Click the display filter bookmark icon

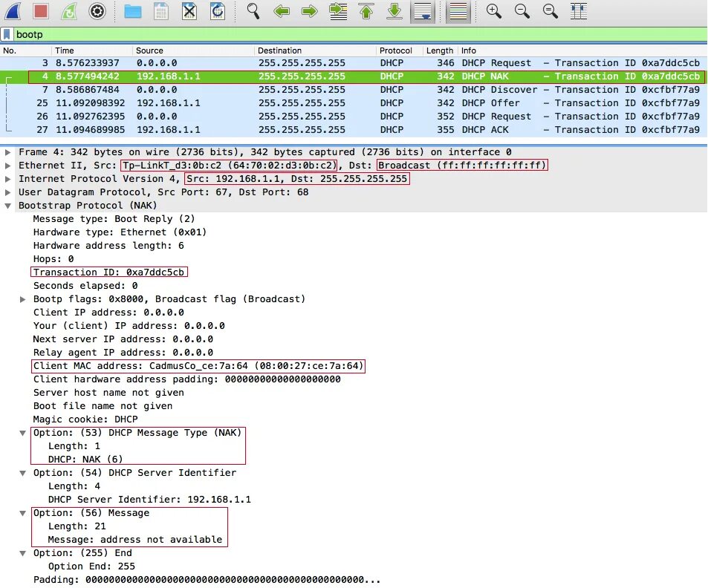7,34
